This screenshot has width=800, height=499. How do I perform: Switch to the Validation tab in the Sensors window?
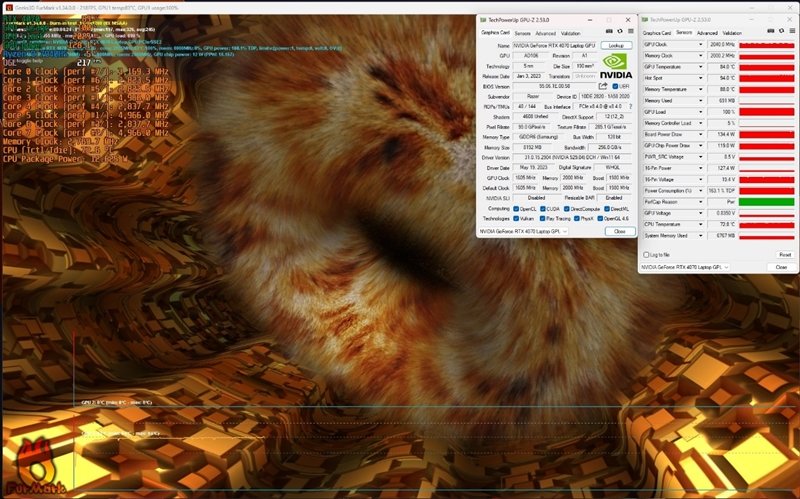pyautogui.click(x=732, y=33)
